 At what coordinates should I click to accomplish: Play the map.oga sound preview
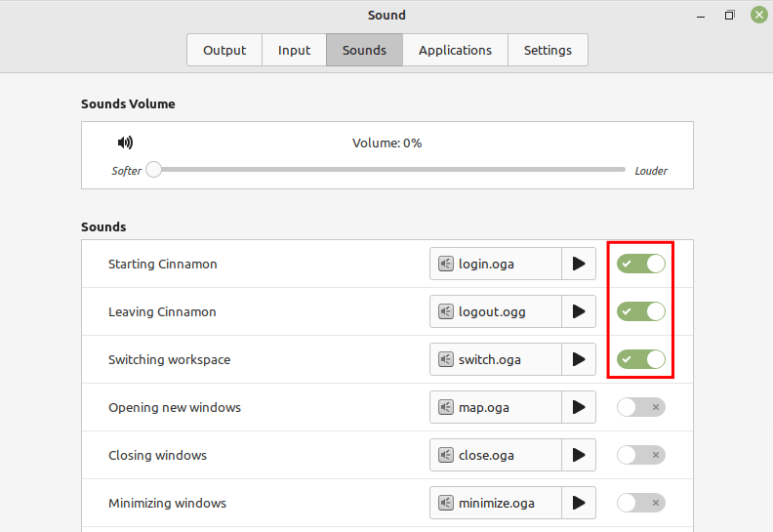(579, 407)
